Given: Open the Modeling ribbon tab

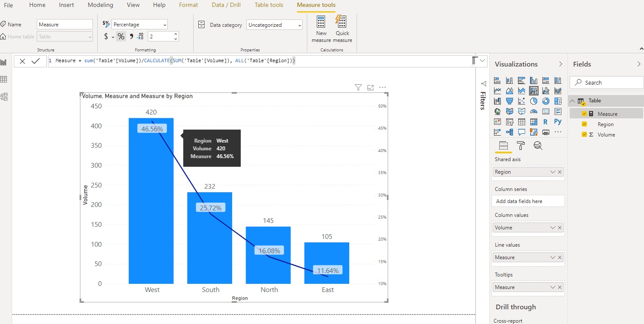Looking at the screenshot, I should pyautogui.click(x=100, y=5).
